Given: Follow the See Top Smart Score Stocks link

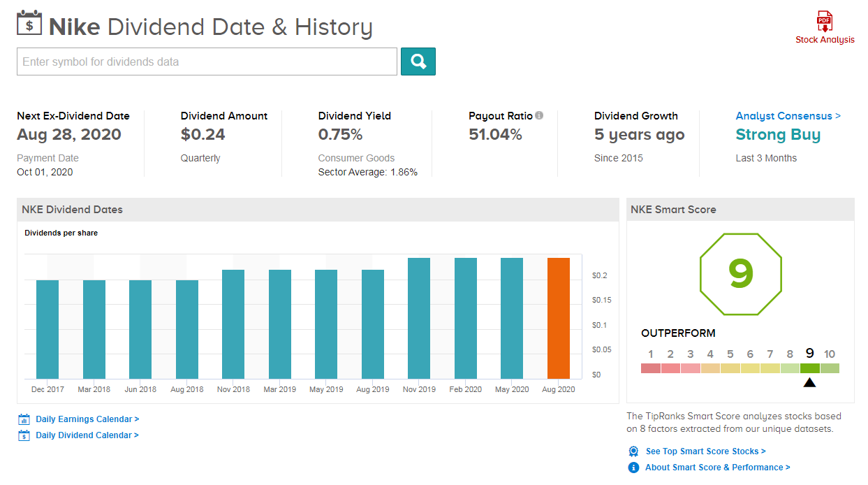Looking at the screenshot, I should tap(706, 451).
